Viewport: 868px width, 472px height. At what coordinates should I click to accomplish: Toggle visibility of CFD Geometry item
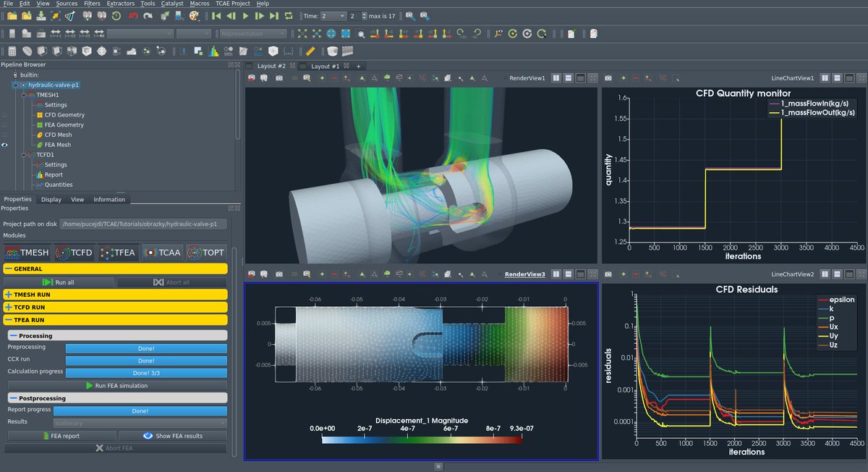[x=5, y=115]
